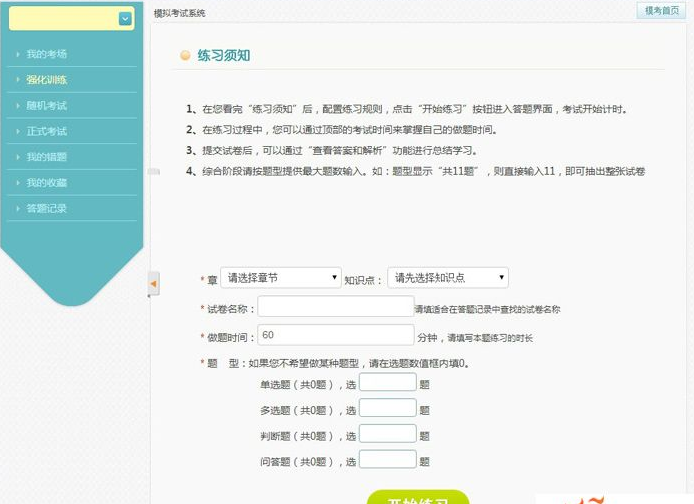Open 随机考试 sidebar item
This screenshot has height=504, width=694.
[x=46, y=105]
